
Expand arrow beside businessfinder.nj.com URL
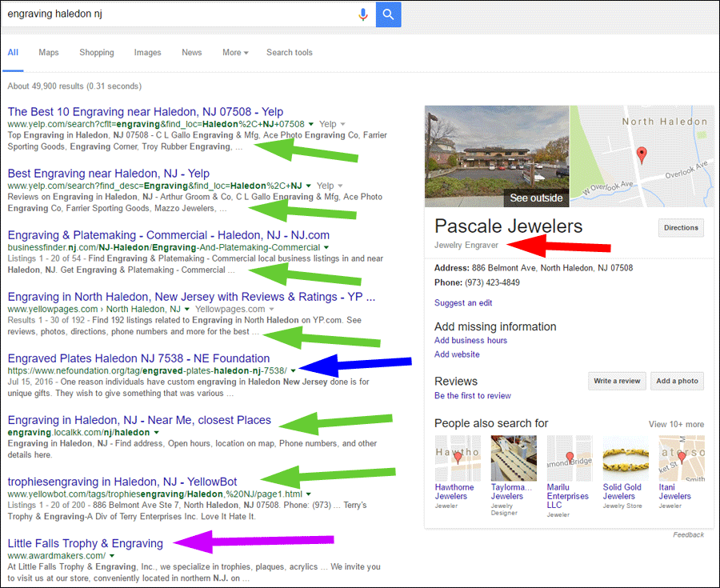point(326,247)
